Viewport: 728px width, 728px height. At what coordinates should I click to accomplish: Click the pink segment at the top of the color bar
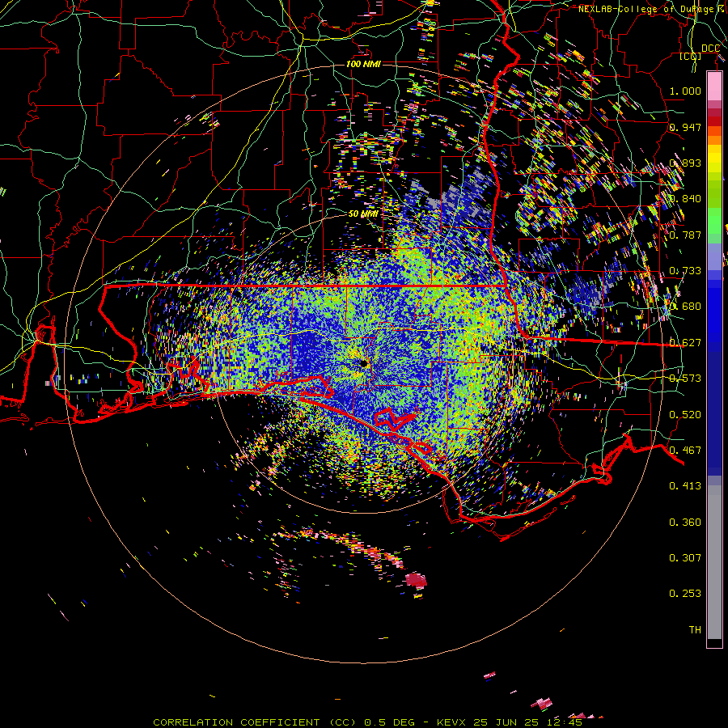[714, 86]
